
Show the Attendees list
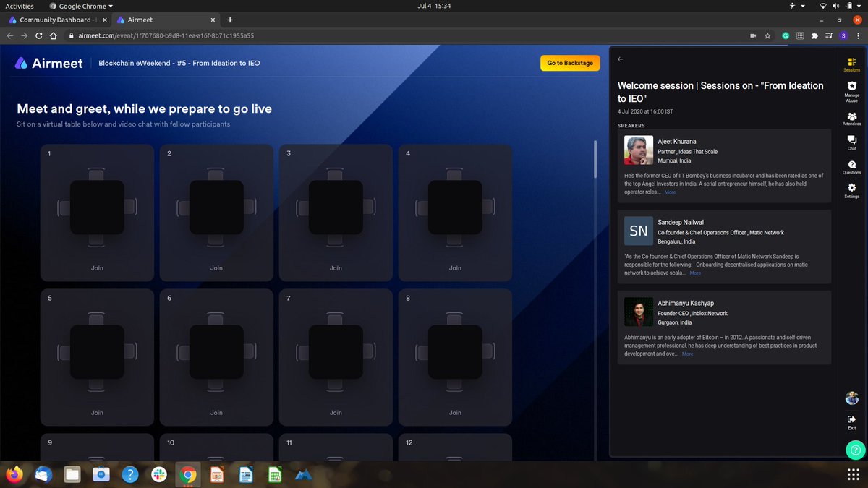coord(851,119)
